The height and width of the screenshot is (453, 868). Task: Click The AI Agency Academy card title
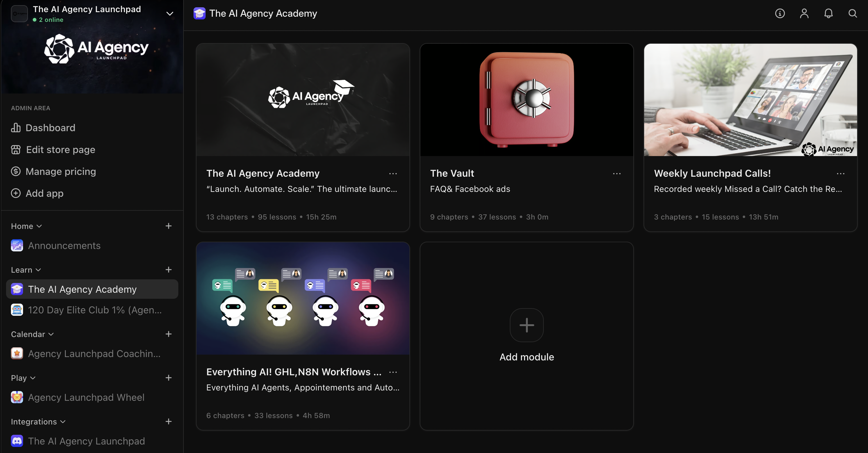(263, 173)
